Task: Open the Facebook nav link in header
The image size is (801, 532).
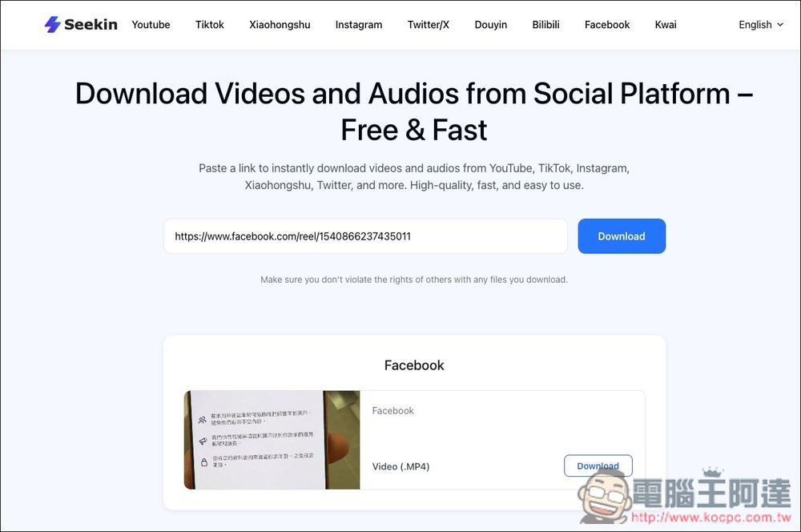Action: pos(607,25)
